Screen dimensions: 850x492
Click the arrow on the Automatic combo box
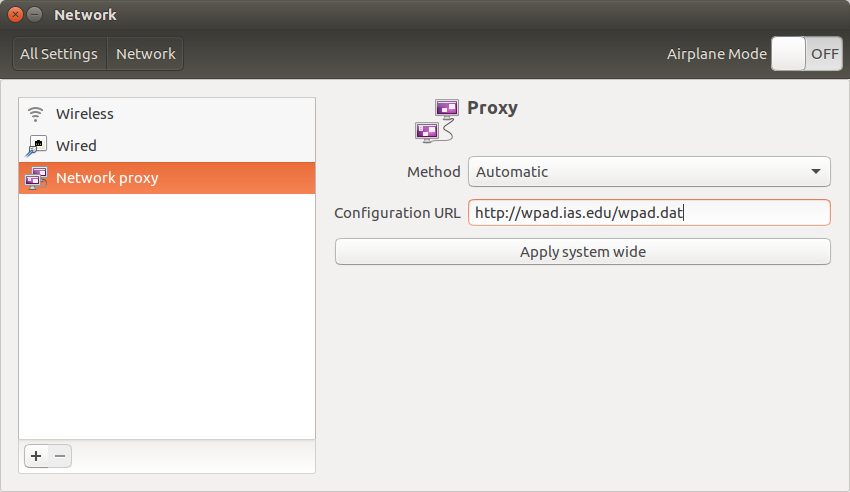pos(816,172)
